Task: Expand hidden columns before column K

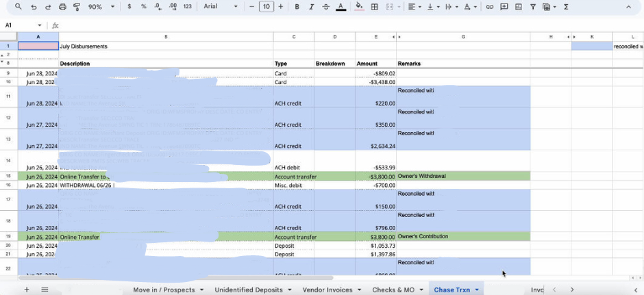Action: pyautogui.click(x=573, y=37)
